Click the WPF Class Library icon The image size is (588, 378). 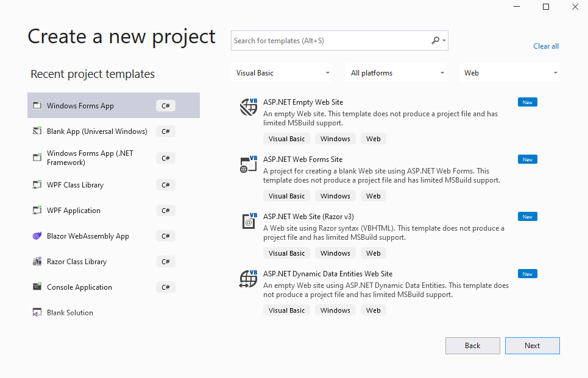coord(37,184)
